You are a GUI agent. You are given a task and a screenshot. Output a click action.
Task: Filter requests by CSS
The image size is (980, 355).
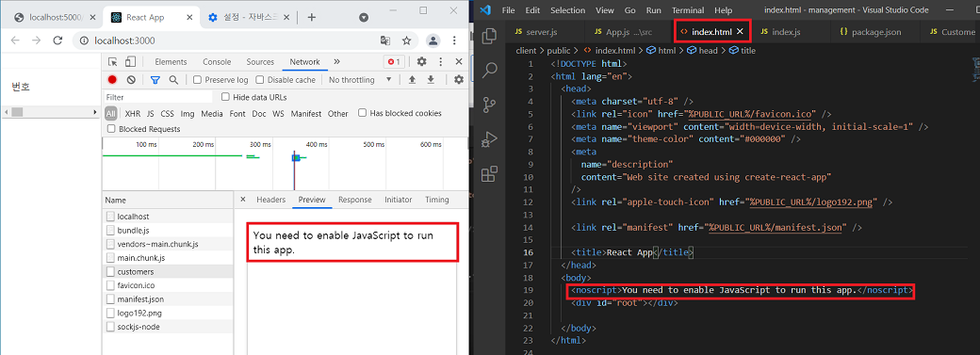click(168, 114)
